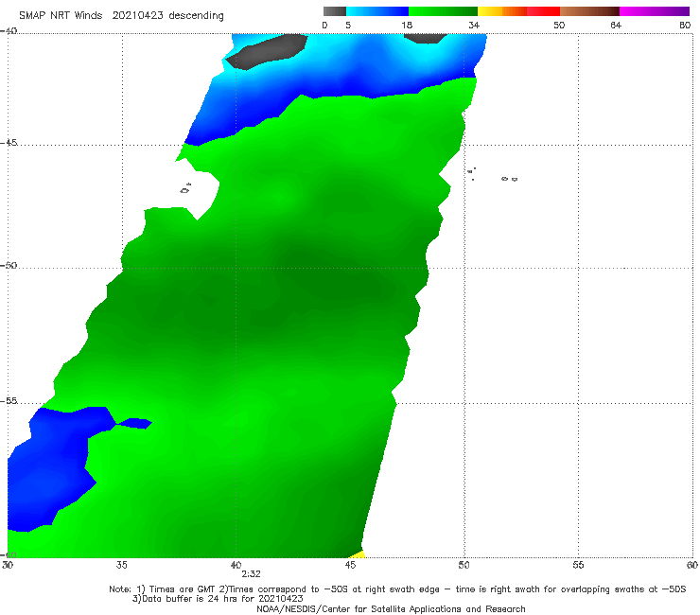Click the colorbar label '64'
This screenshot has width=700, height=615.
pyautogui.click(x=616, y=26)
